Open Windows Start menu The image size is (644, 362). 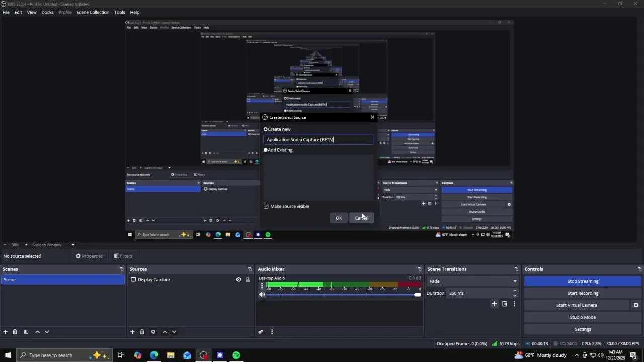[x=8, y=355]
